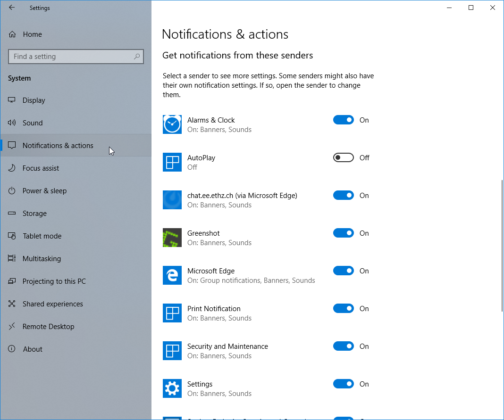Screen dimensions: 504x420
Task: Click the Power & sleep power icon
Action: [x=12, y=190]
